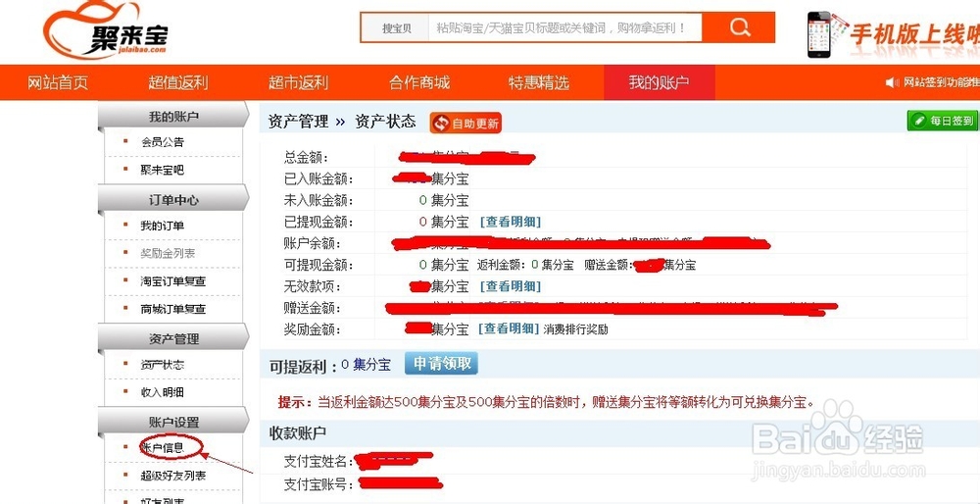Click 查看明细 next to 无效款项
The image size is (980, 504).
(510, 286)
